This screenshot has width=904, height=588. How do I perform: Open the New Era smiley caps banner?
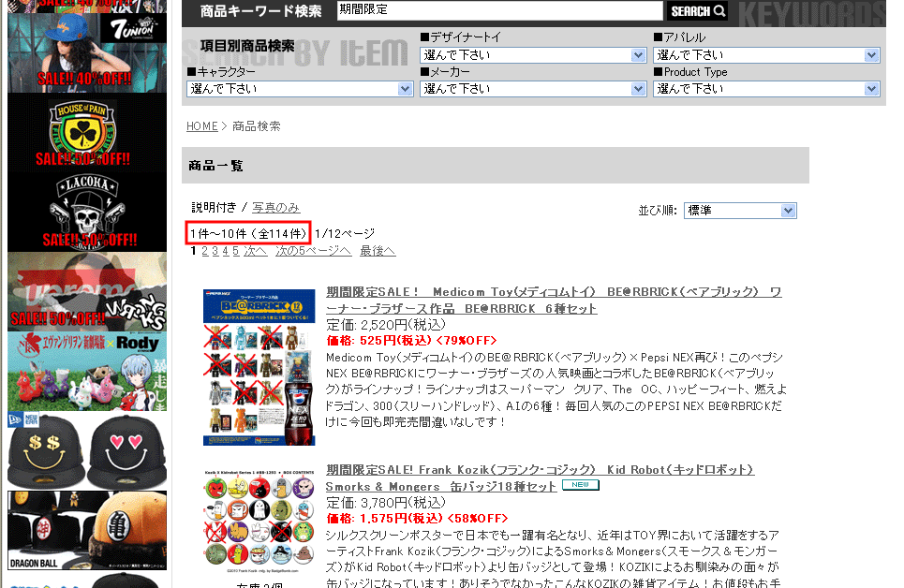pos(87,450)
